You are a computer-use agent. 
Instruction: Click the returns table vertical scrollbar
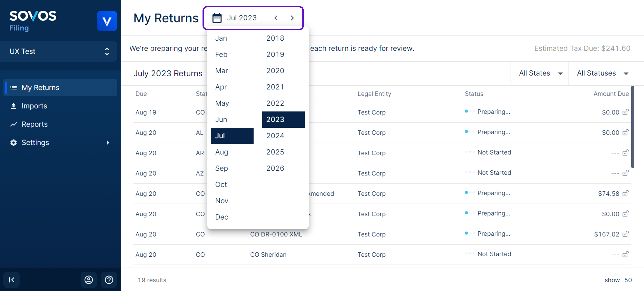click(x=632, y=127)
